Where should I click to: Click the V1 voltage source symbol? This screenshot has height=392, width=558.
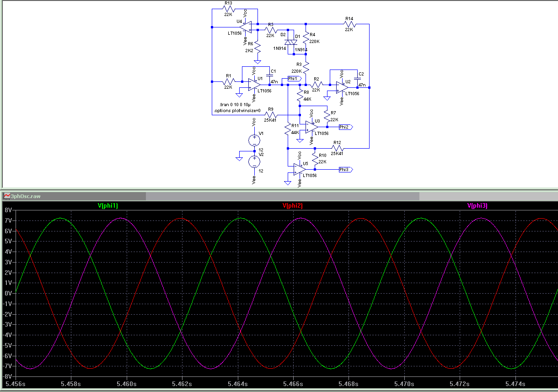point(254,140)
